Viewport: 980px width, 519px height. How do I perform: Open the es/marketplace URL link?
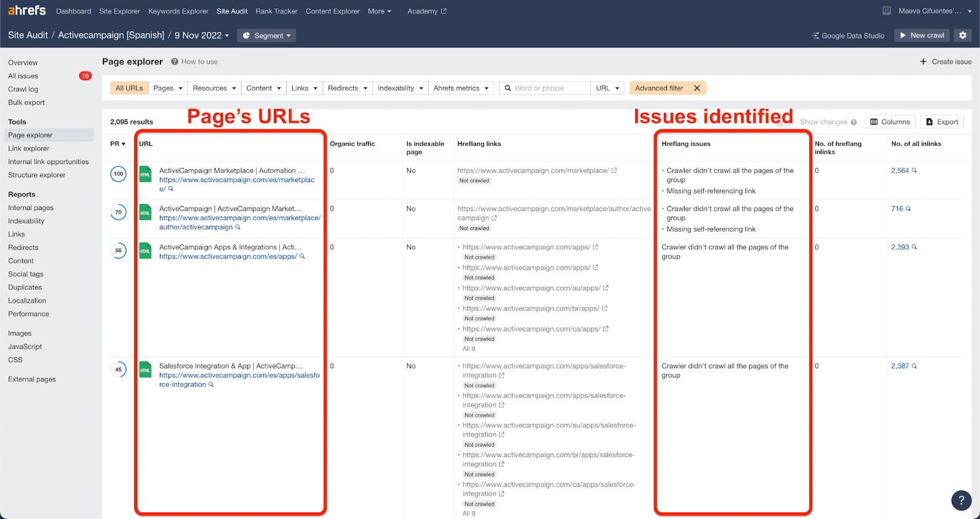[236, 184]
